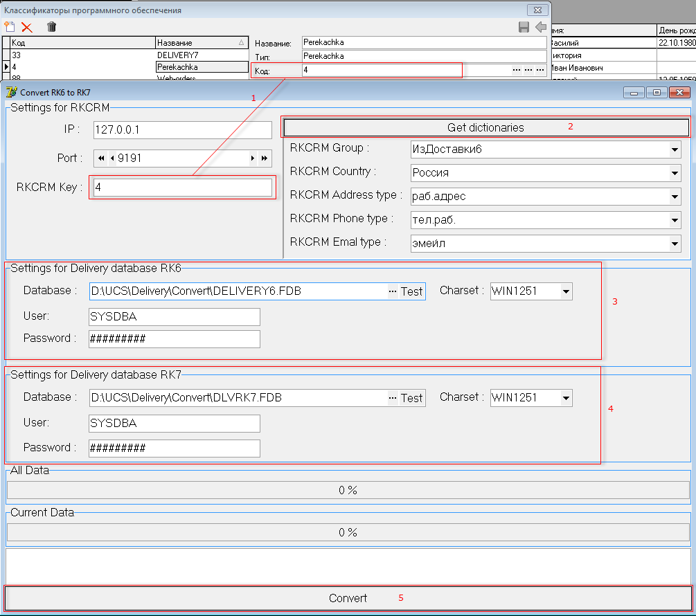Click the red X delete icon

click(27, 27)
